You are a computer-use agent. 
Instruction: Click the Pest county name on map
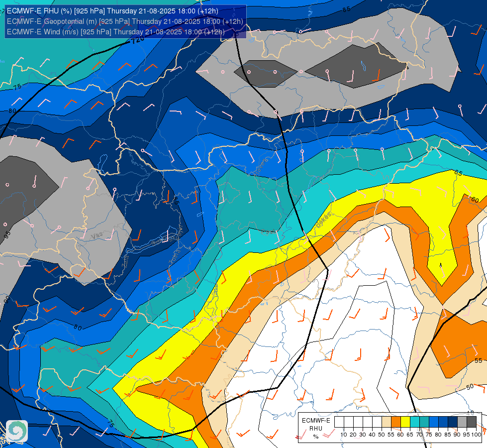click(x=268, y=231)
